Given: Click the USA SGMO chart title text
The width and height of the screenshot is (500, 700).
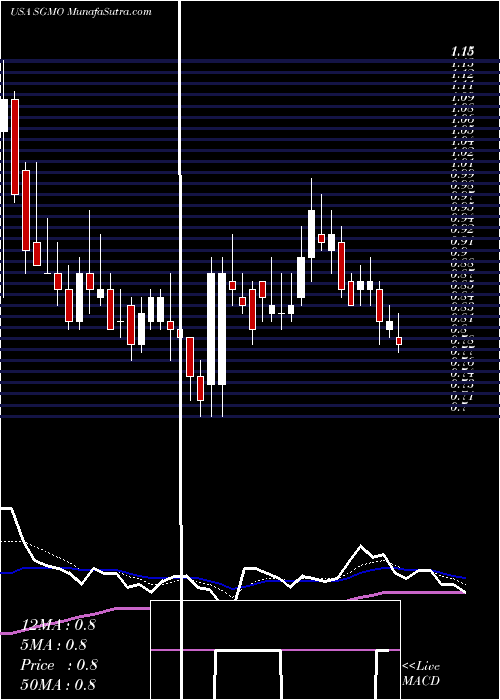Looking at the screenshot, I should click(x=81, y=12).
